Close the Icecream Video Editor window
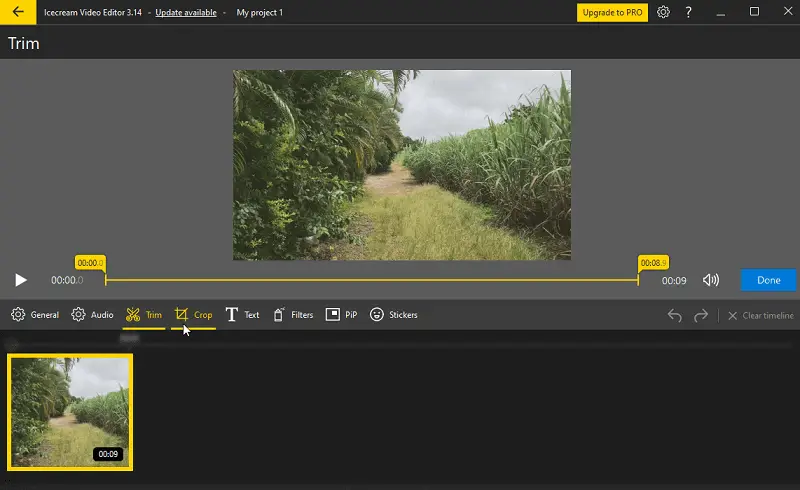 pyautogui.click(x=788, y=11)
